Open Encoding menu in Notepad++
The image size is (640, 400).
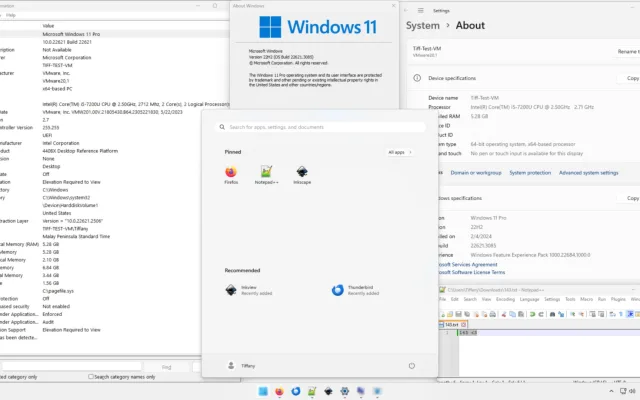click(505, 299)
